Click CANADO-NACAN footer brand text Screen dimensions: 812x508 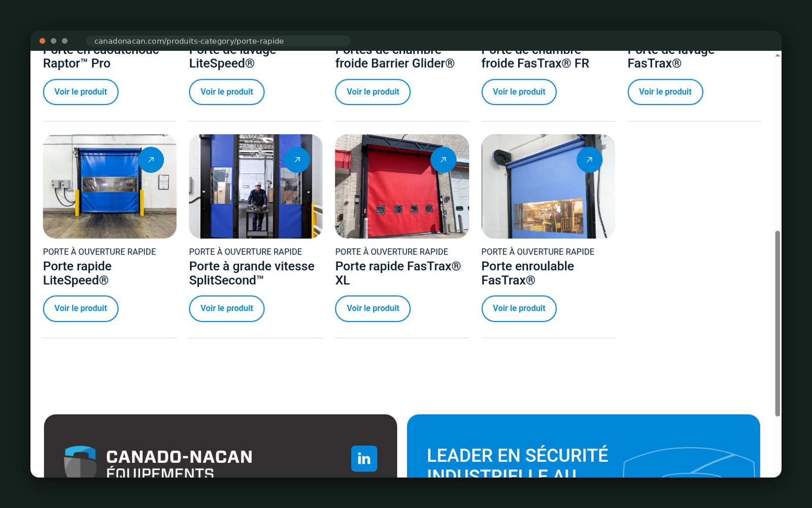click(x=179, y=457)
